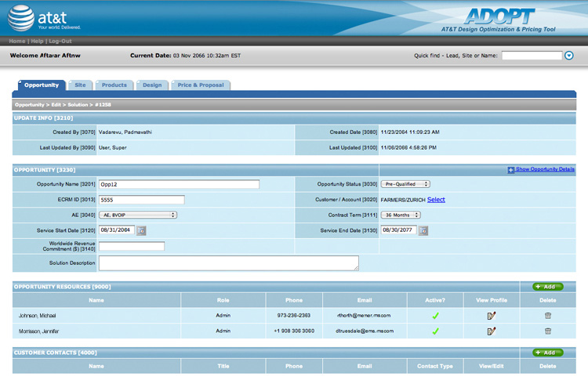Click the Service Start Date field
Viewport: 588px width, 380px height.
(117, 230)
